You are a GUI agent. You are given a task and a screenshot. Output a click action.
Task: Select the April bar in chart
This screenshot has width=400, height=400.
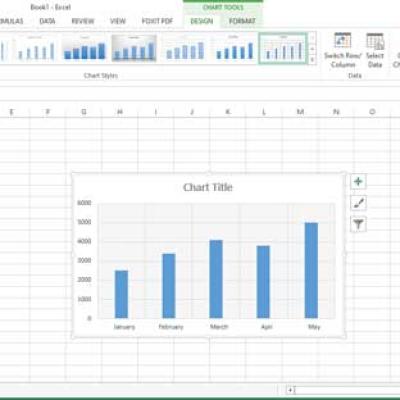point(263,282)
